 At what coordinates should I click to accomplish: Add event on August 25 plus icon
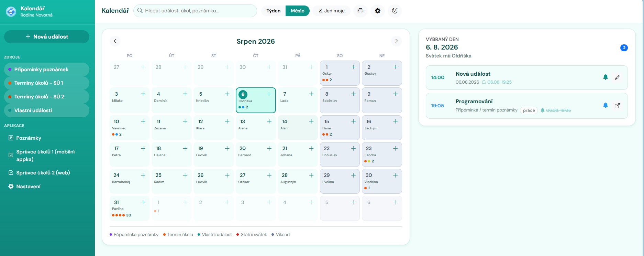click(x=185, y=175)
